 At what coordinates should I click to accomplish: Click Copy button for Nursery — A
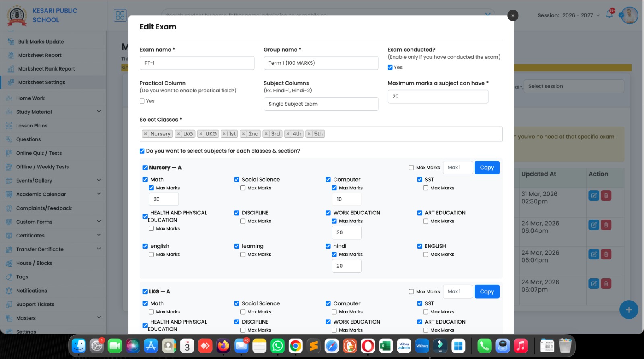487,168
